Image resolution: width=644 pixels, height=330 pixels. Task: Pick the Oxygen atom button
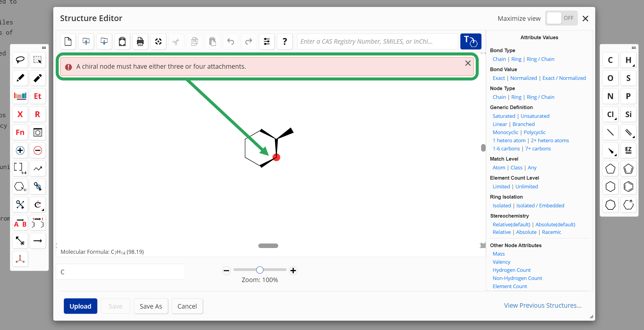[x=610, y=78]
